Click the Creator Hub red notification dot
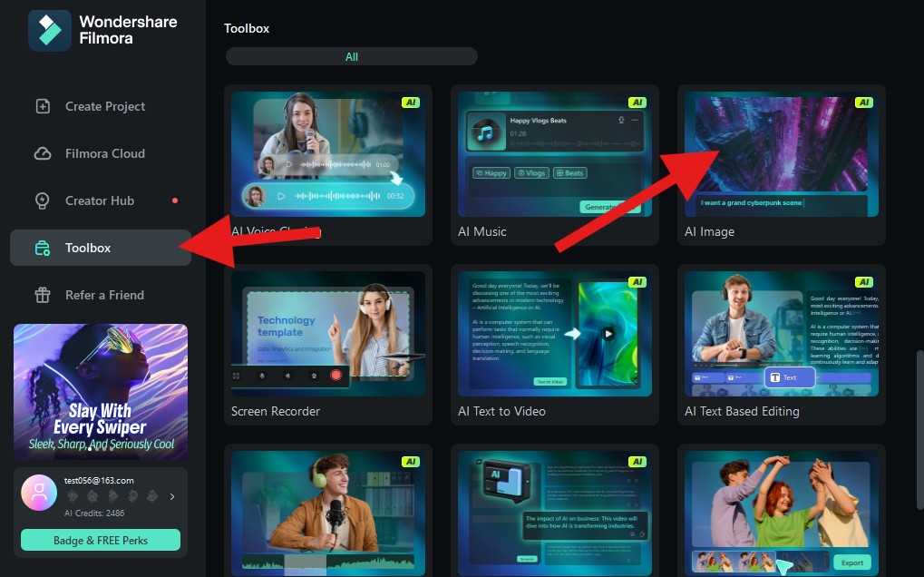Viewport: 924px width, 577px height. tap(175, 200)
